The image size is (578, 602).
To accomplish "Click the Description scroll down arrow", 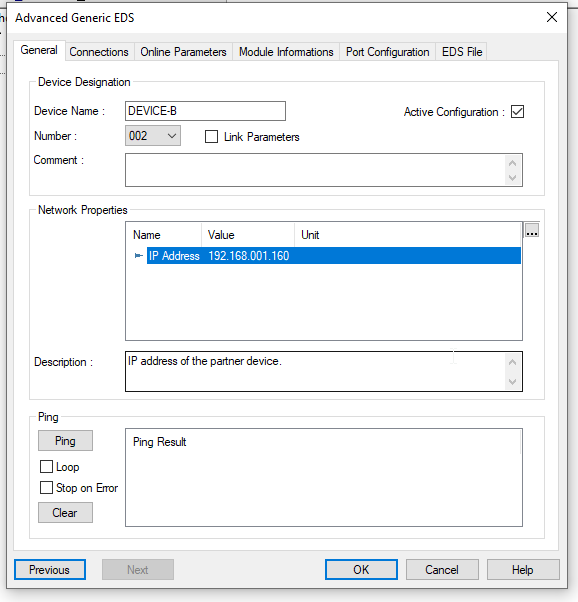I will [512, 382].
